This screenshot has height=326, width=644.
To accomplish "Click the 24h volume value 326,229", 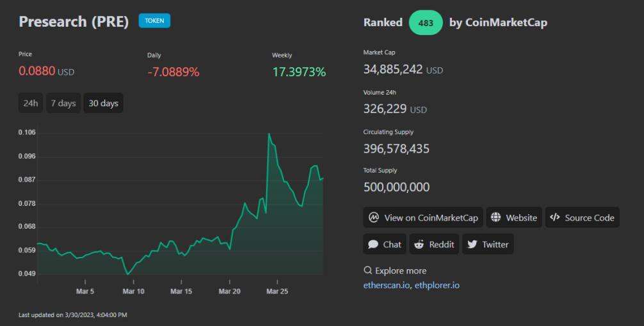I will coord(385,109).
